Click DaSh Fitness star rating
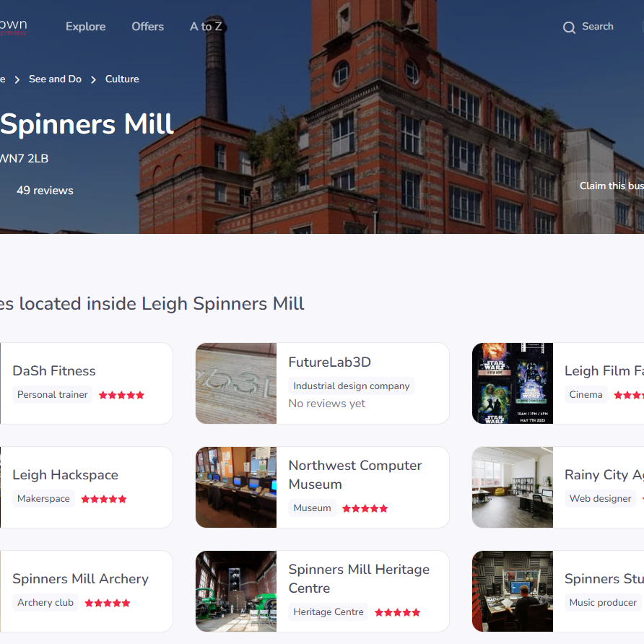 point(121,395)
